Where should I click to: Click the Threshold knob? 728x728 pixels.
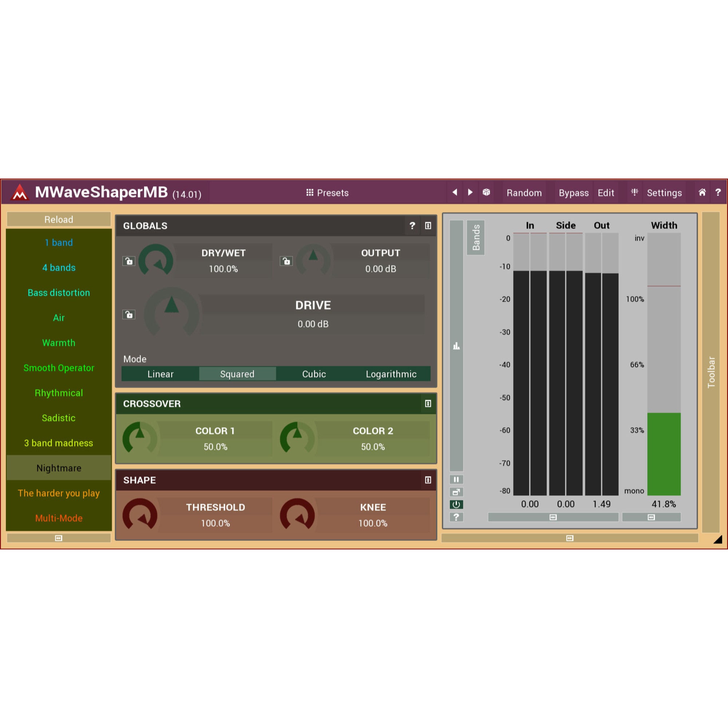pyautogui.click(x=140, y=515)
